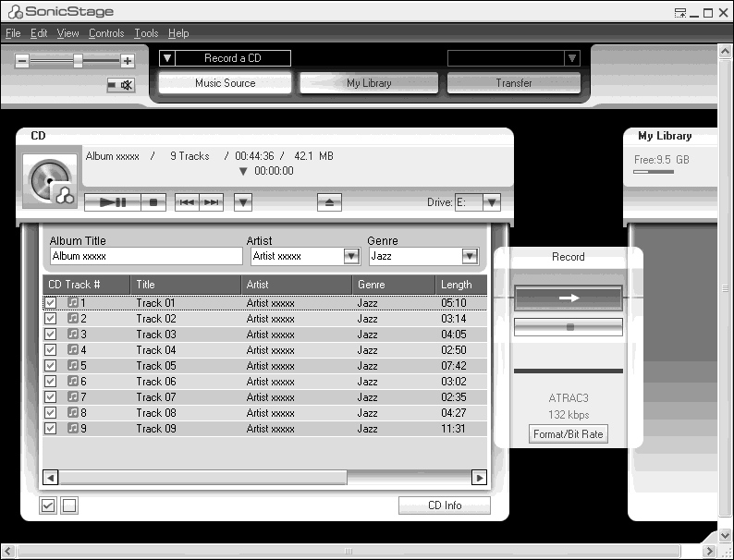This screenshot has width=734, height=560.
Task: Click the volume slider handle
Action: 79,61
